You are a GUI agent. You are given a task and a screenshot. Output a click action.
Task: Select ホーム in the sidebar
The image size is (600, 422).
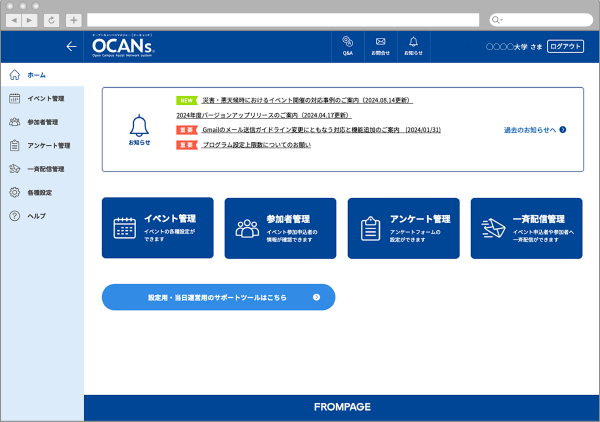(36, 75)
